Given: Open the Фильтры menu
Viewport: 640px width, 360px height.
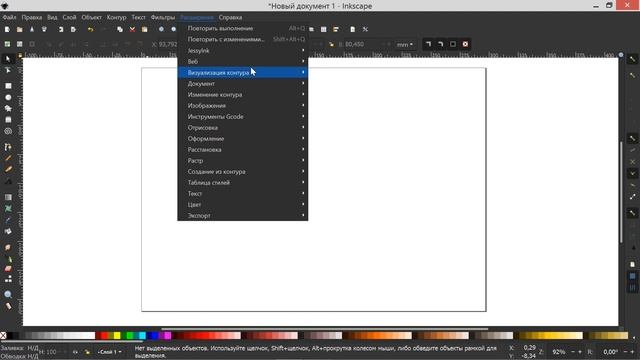Looking at the screenshot, I should (162, 18).
